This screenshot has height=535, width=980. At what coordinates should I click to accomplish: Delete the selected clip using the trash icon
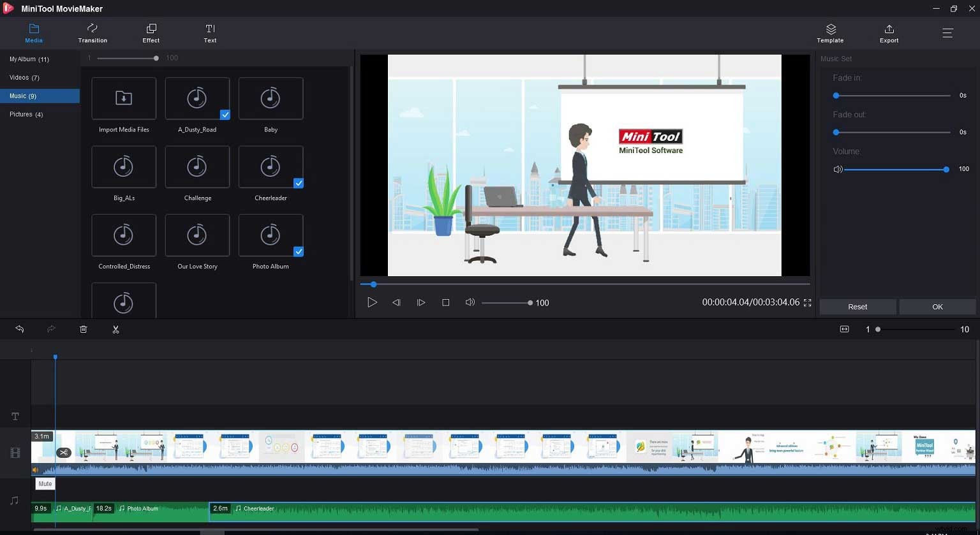(83, 329)
